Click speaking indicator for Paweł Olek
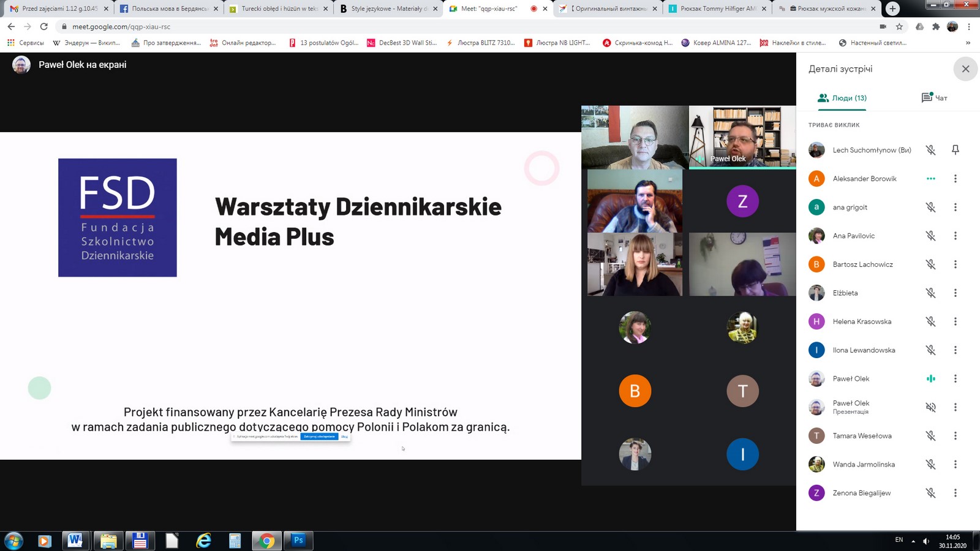980x551 pixels. [x=930, y=378]
